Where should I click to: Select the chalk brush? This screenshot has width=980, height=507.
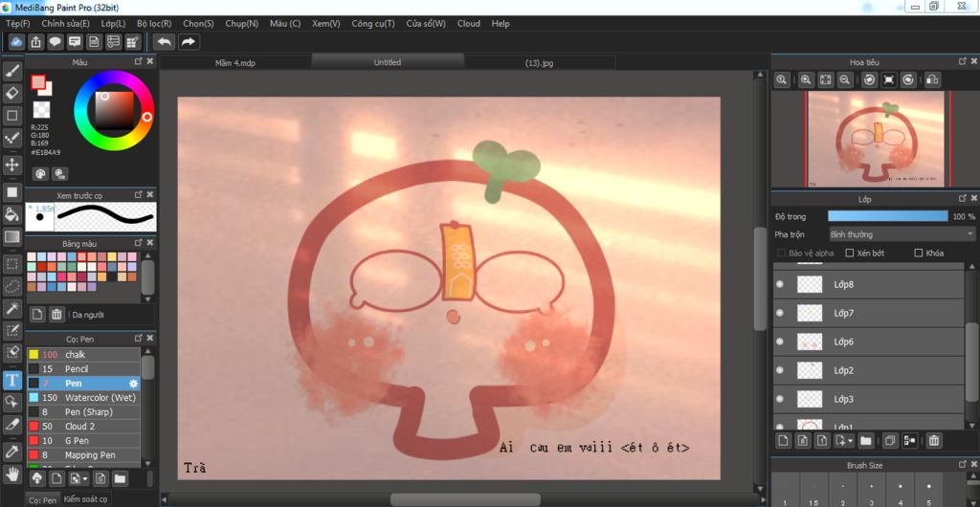(x=84, y=355)
